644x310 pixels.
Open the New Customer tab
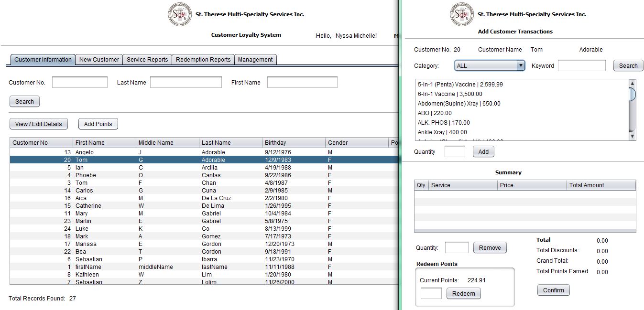99,60
